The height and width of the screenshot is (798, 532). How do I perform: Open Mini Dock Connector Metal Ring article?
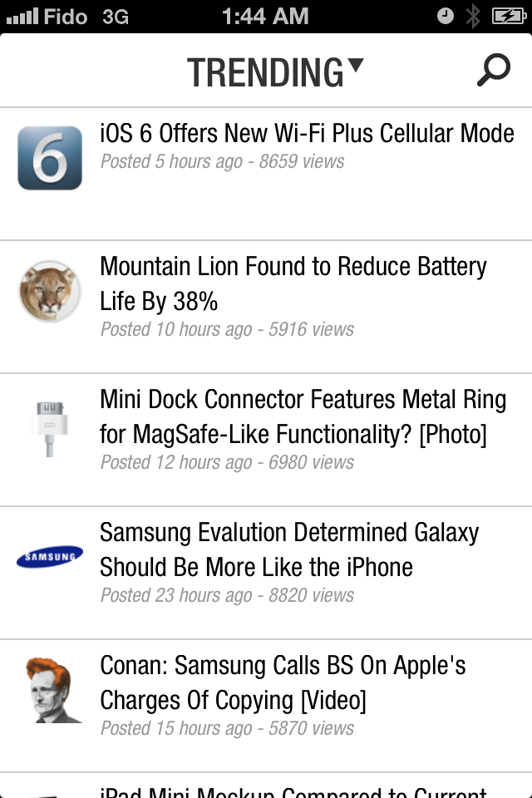303,416
